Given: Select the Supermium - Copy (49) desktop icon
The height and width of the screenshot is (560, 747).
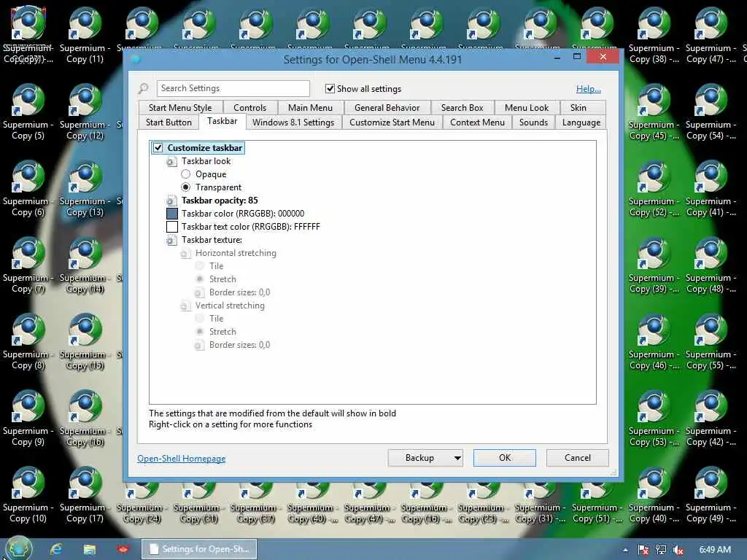Looking at the screenshot, I should click(711, 495).
